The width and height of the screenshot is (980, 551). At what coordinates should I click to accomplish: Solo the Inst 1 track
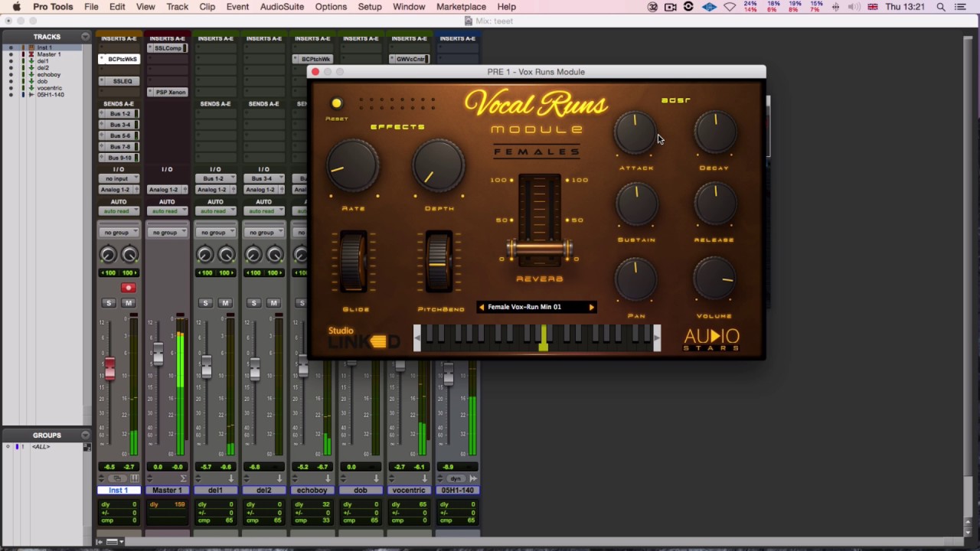[x=109, y=303]
